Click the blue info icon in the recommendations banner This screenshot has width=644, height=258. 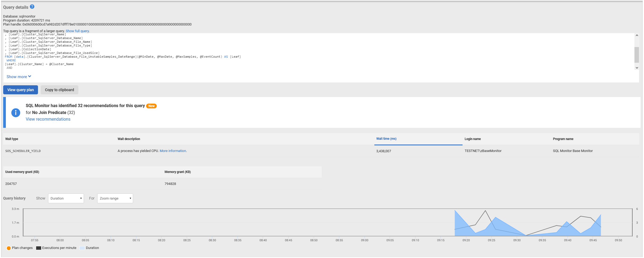coord(16,113)
